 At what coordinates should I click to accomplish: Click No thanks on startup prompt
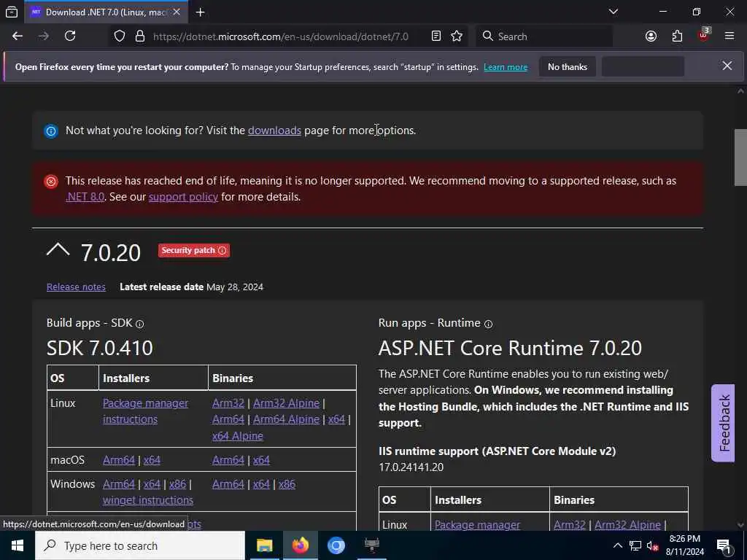click(568, 67)
